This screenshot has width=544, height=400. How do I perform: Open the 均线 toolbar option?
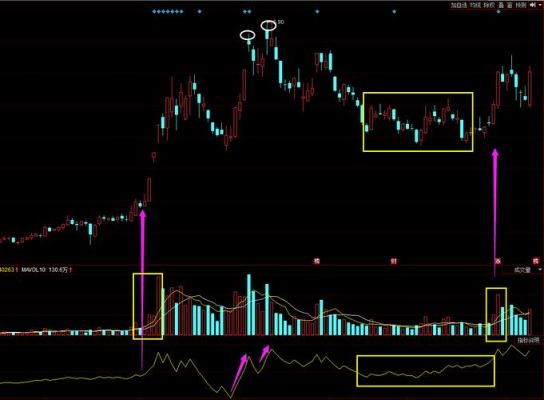tap(476, 5)
